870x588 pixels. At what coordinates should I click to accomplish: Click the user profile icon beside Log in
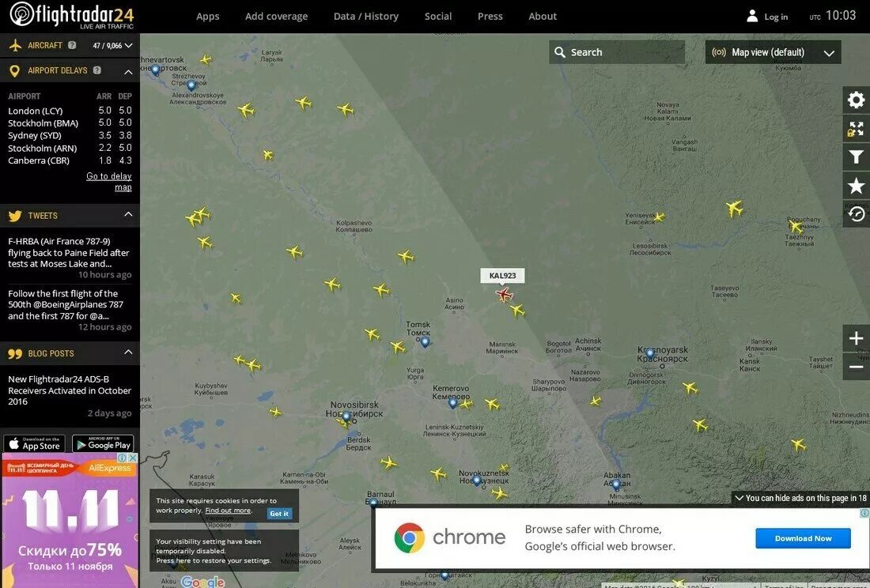[752, 16]
